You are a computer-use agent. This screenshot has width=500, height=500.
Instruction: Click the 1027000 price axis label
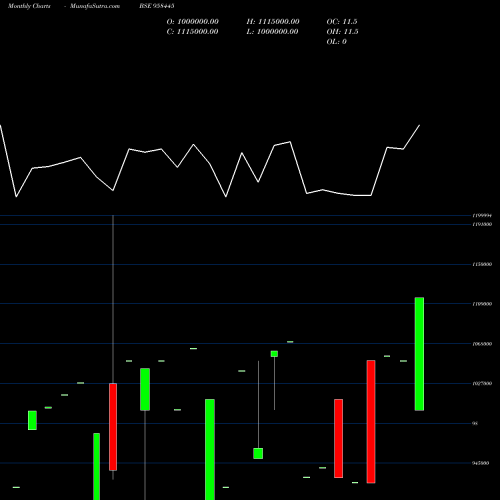[x=482, y=384]
